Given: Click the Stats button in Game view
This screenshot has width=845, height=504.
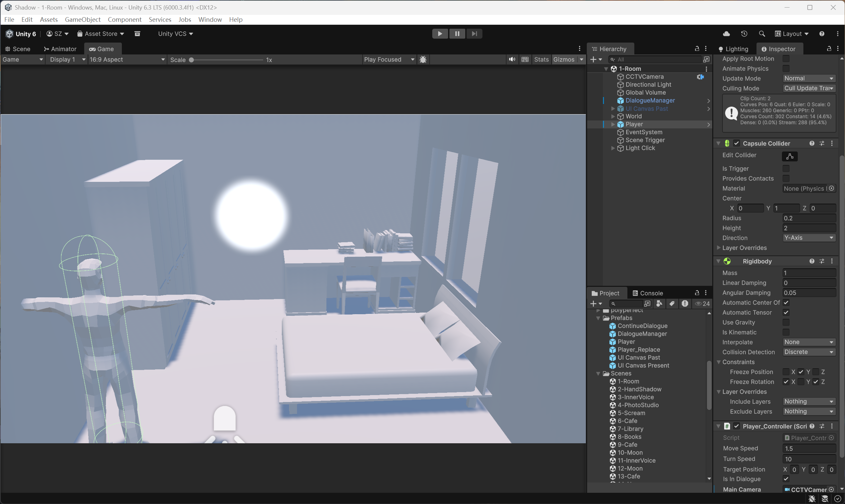Looking at the screenshot, I should point(541,59).
